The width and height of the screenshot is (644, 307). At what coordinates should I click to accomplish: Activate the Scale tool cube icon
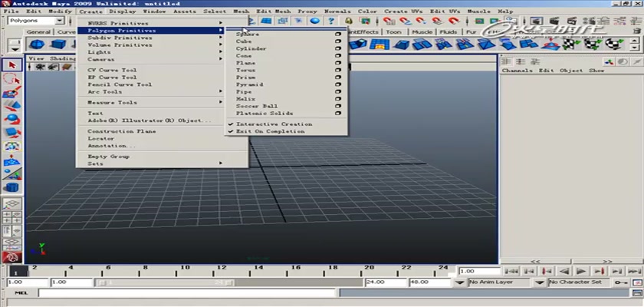pos(12,133)
